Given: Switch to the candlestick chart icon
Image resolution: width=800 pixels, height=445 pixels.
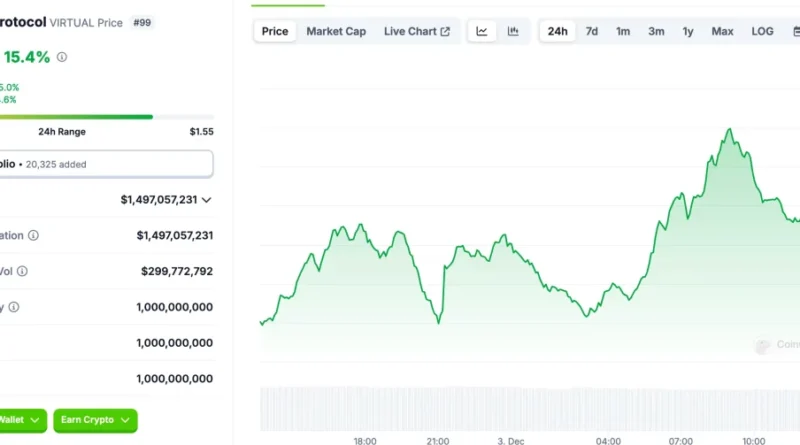Looking at the screenshot, I should click(513, 31).
